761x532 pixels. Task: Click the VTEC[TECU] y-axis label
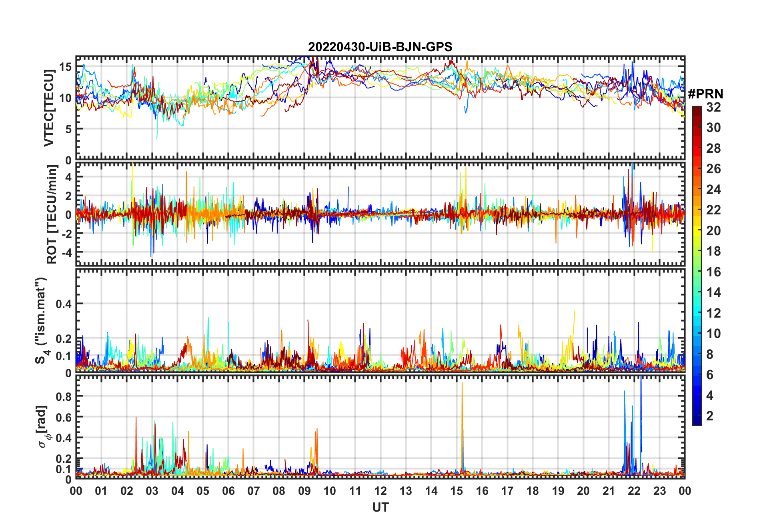click(49, 108)
